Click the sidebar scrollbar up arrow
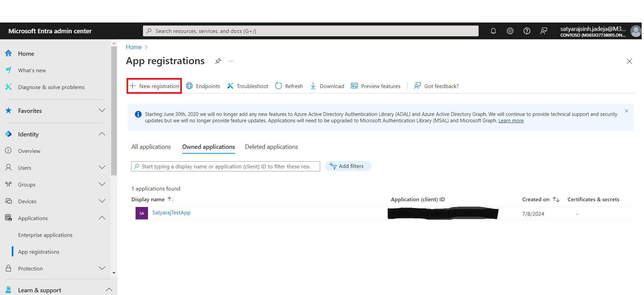This screenshot has width=644, height=295. (114, 43)
